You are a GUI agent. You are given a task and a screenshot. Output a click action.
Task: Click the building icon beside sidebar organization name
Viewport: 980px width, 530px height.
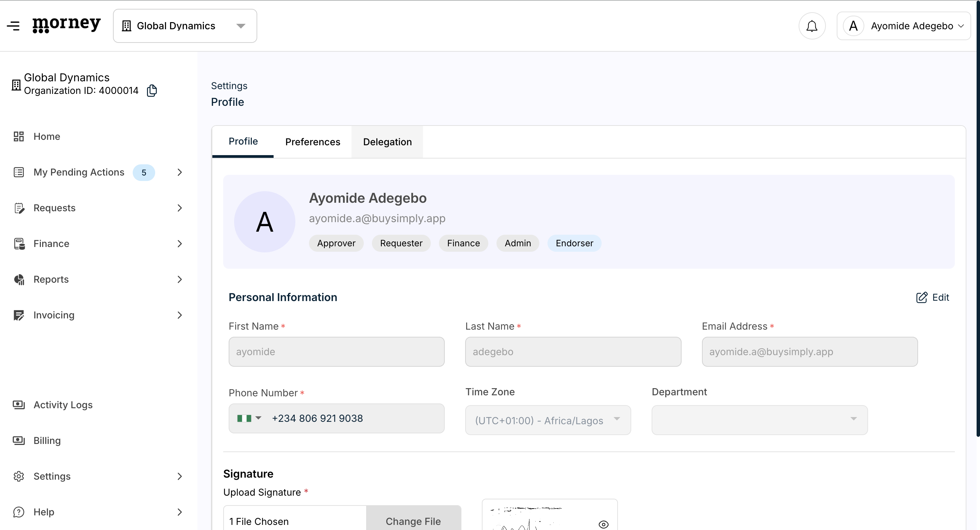[x=16, y=84]
